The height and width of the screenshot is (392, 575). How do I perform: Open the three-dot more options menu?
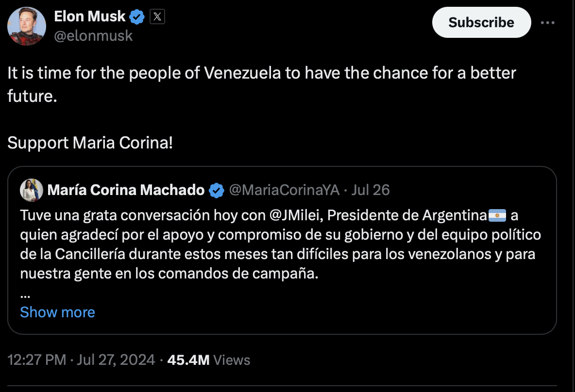(x=547, y=22)
